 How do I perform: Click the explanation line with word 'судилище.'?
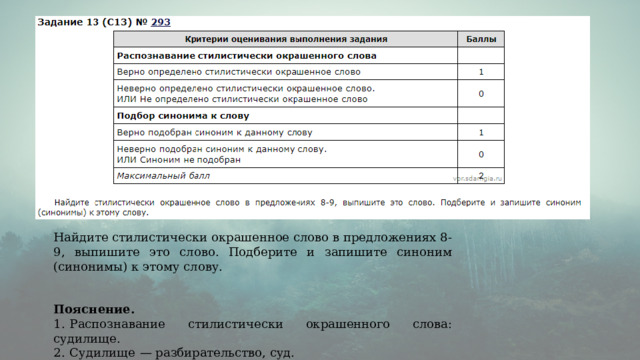tap(253, 331)
